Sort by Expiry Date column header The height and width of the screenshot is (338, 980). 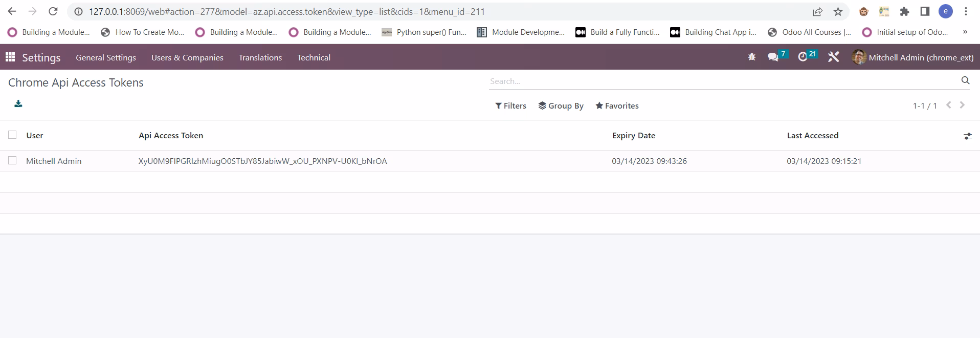(634, 135)
